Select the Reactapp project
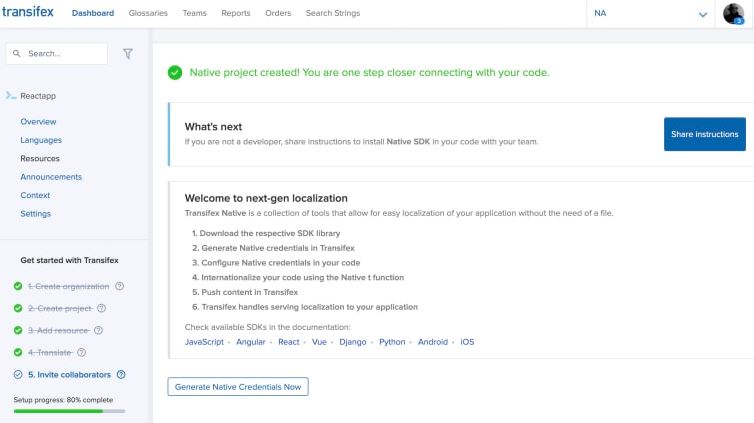The height and width of the screenshot is (423, 754). point(38,96)
